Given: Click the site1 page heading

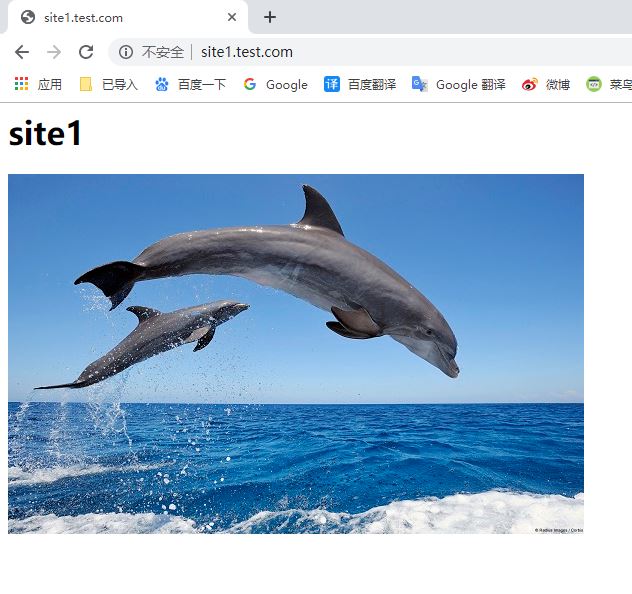Looking at the screenshot, I should 45,133.
